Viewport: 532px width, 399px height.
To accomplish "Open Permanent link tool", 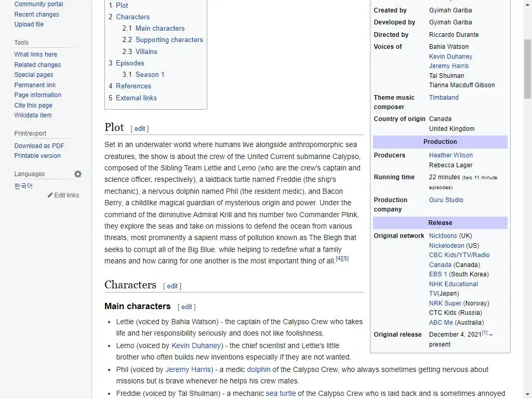I will pyautogui.click(x=35, y=85).
